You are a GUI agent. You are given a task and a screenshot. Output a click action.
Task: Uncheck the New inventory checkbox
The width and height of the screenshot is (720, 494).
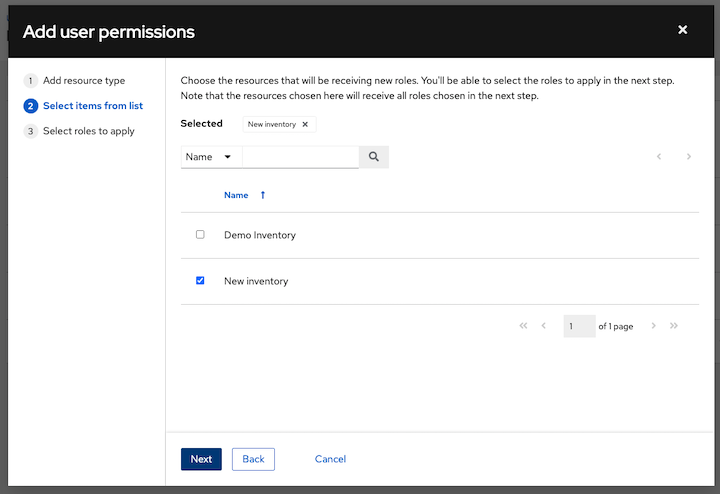pos(200,281)
